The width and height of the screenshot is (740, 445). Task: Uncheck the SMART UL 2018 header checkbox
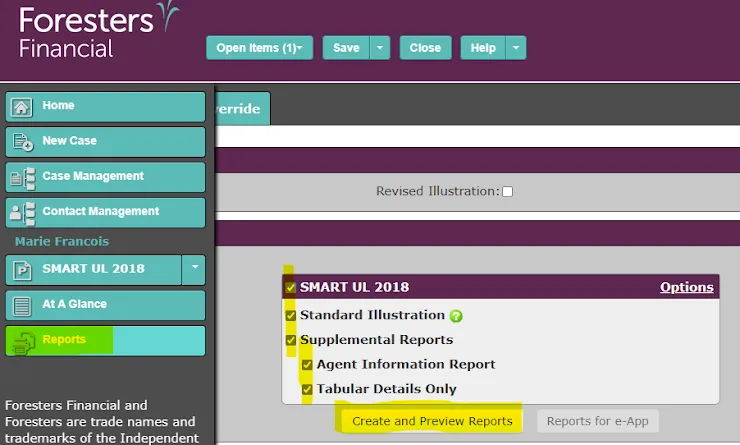click(290, 287)
